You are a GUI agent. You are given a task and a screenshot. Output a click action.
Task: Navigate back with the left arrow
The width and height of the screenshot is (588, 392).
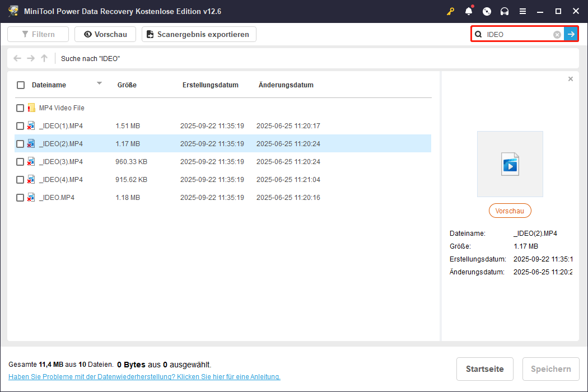click(x=17, y=58)
